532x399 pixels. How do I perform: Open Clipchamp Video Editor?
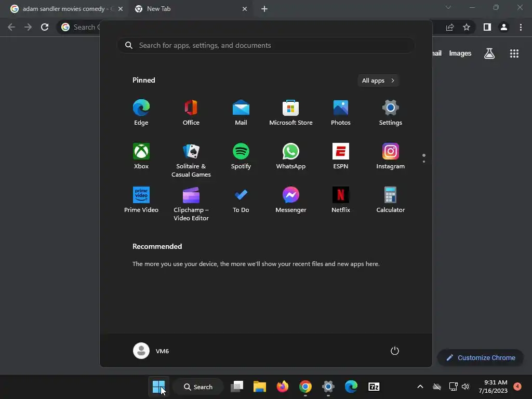coord(191,204)
